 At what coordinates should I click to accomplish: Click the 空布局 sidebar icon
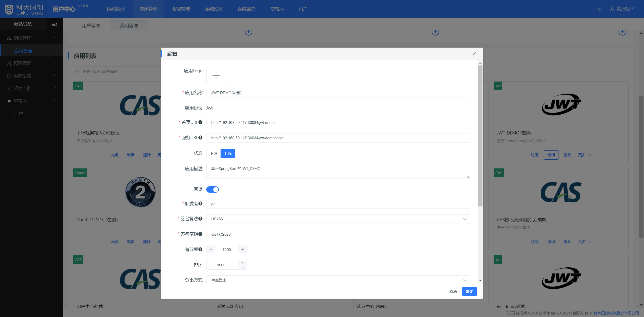click(x=9, y=101)
